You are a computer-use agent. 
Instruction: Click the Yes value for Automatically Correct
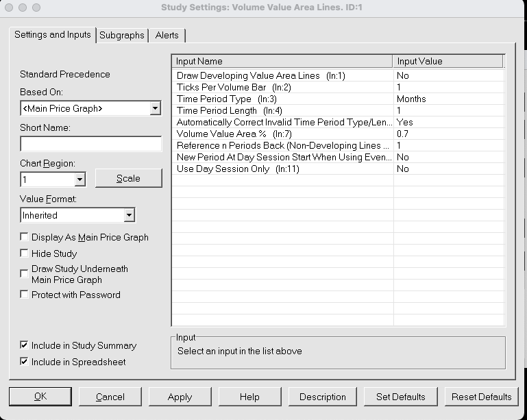click(404, 122)
